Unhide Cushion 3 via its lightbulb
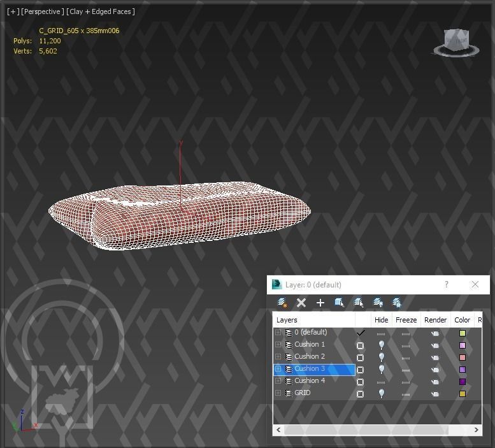The width and height of the screenshot is (495, 448). coord(382,369)
